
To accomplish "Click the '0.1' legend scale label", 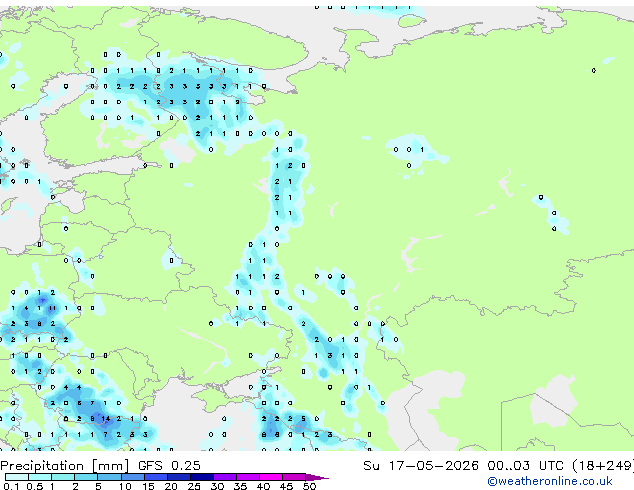I will point(11,486).
